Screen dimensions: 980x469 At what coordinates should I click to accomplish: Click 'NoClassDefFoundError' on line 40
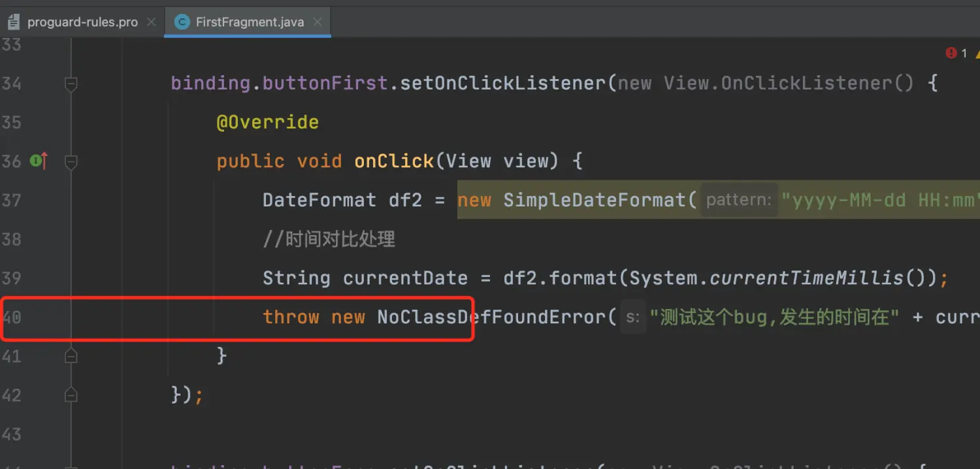point(492,317)
